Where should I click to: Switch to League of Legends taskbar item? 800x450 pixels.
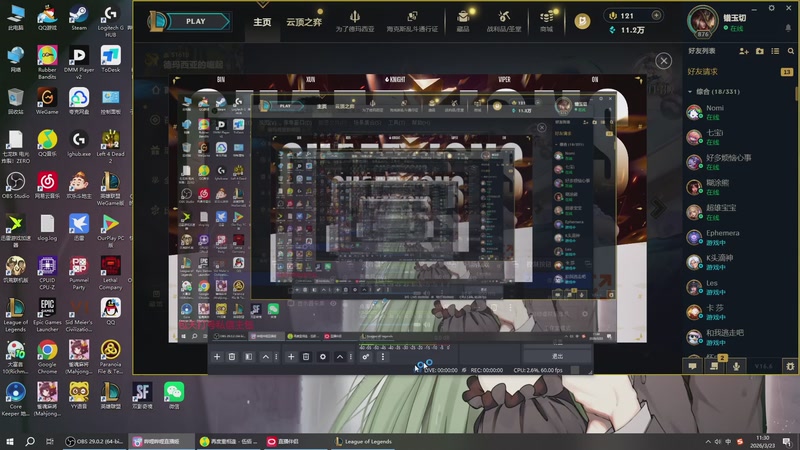coord(363,441)
